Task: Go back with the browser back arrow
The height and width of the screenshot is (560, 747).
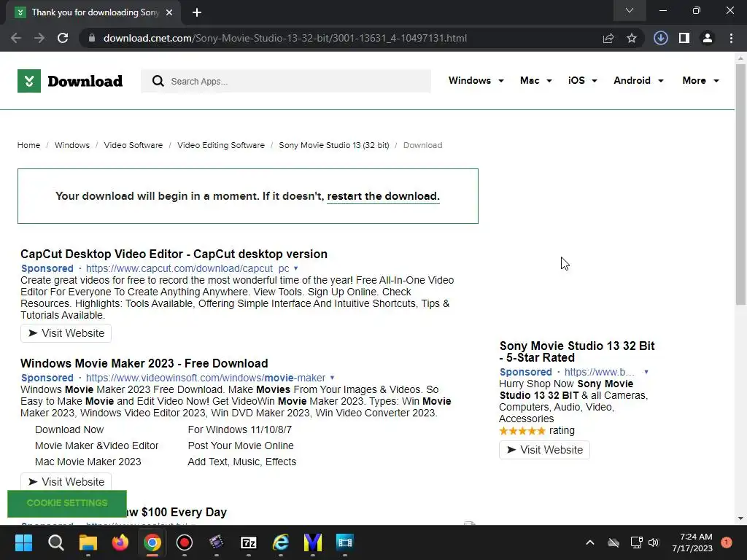Action: coord(16,38)
